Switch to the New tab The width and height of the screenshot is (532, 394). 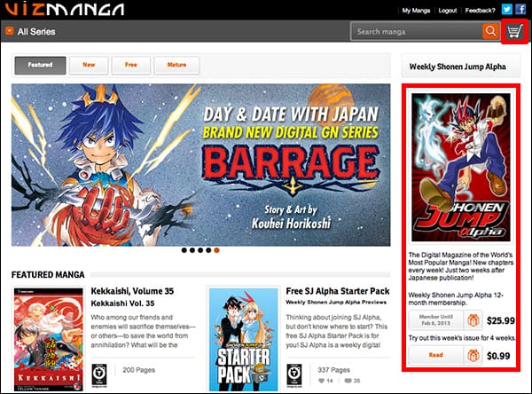tap(89, 65)
